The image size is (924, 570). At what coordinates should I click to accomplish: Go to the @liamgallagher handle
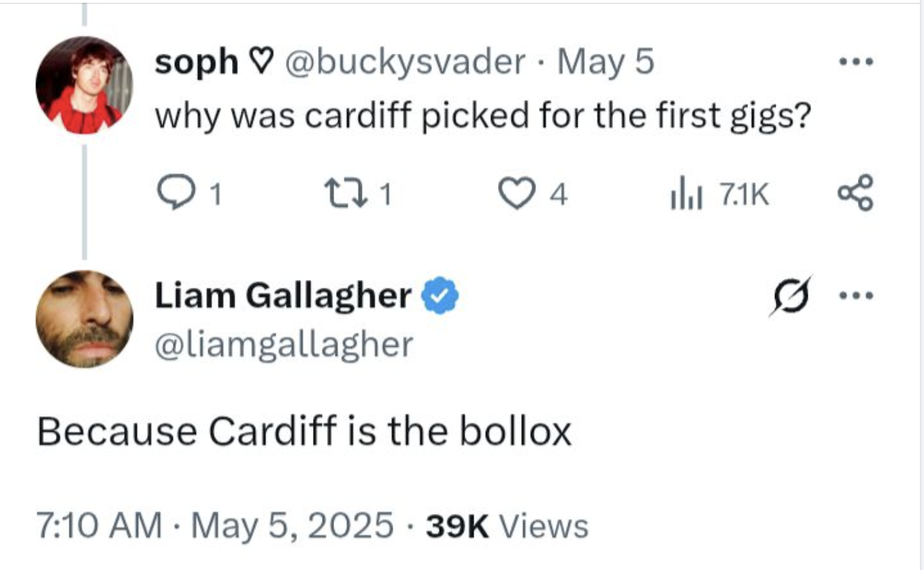284,344
